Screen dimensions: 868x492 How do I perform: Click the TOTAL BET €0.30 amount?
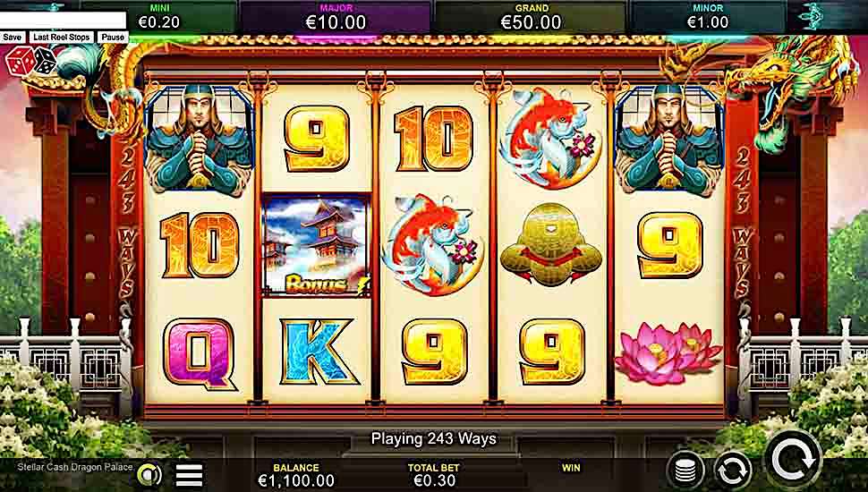[435, 480]
